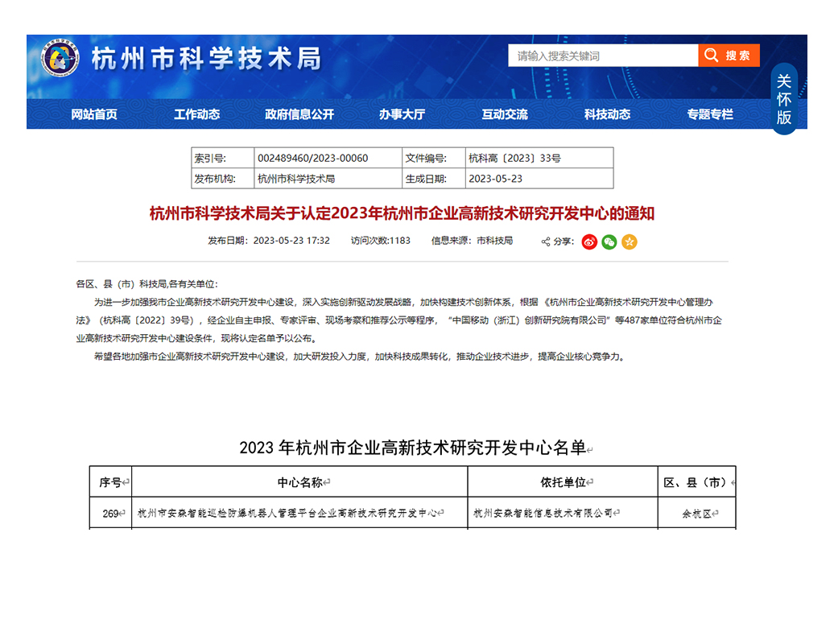Open the 网站首页 menu item

pos(94,114)
